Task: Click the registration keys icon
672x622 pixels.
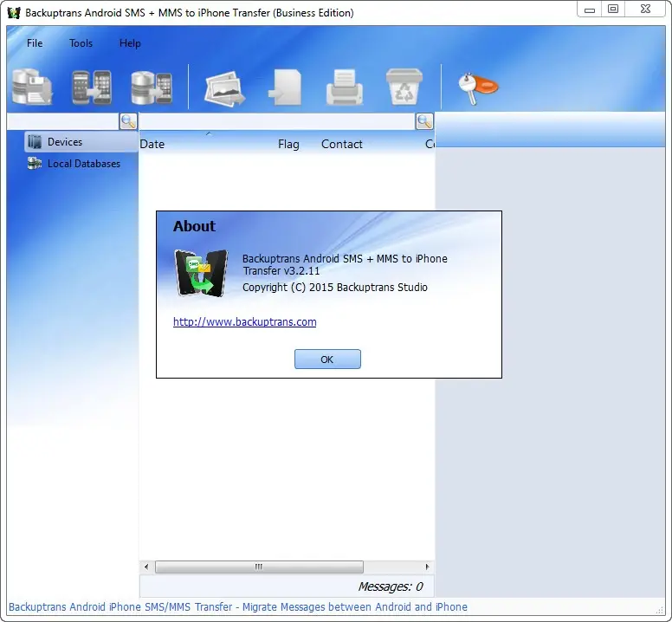Action: pos(478,88)
